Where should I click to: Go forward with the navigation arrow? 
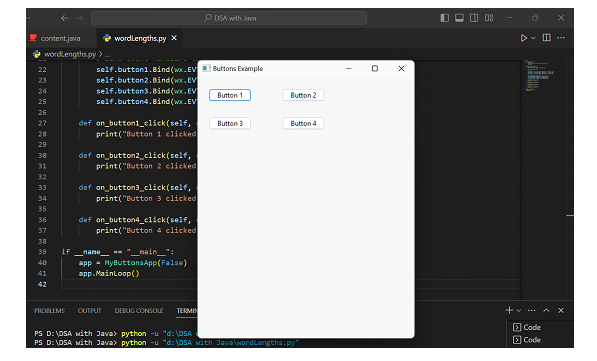[79, 18]
